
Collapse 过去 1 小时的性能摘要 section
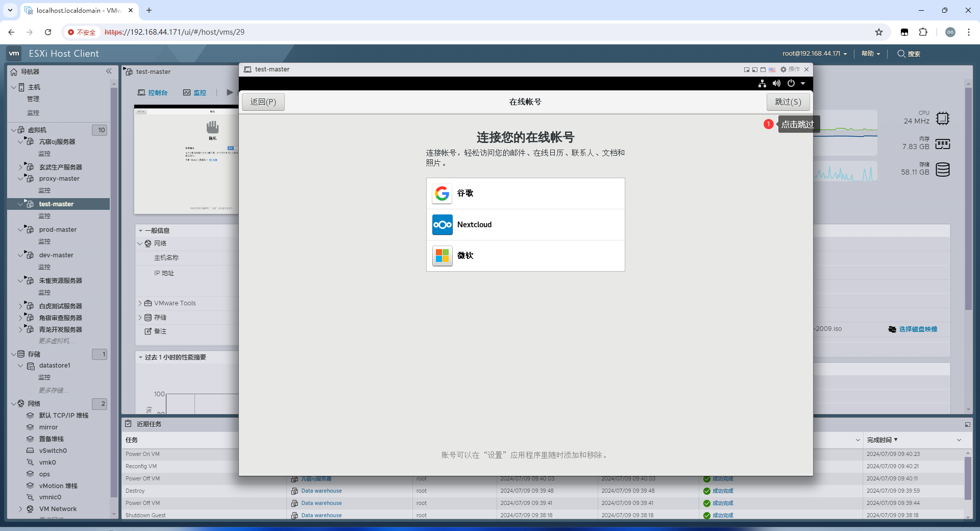(x=141, y=357)
